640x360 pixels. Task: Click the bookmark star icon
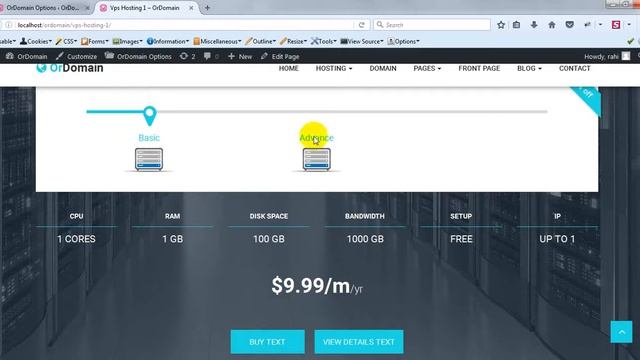pyautogui.click(x=501, y=25)
